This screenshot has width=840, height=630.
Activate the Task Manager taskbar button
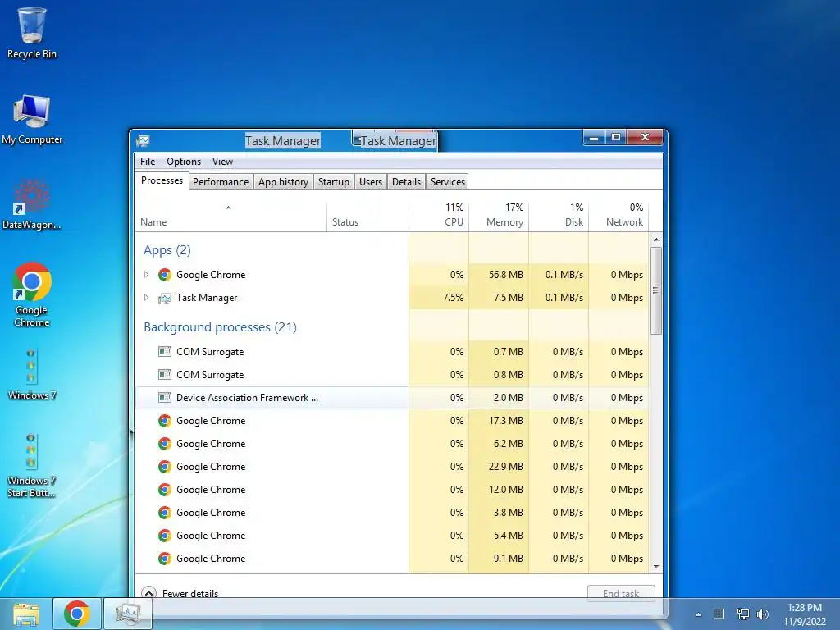129,614
